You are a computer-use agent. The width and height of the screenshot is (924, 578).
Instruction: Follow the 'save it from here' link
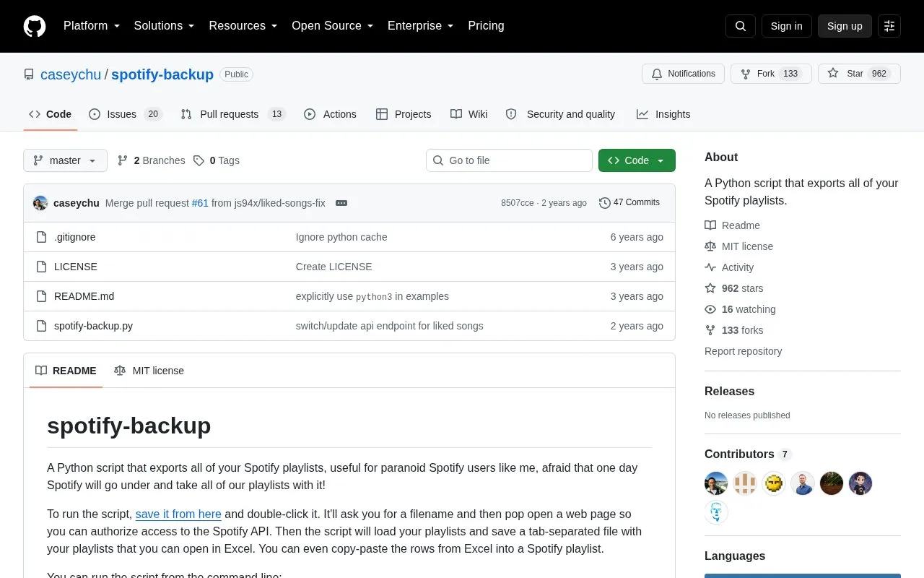pyautogui.click(x=178, y=514)
